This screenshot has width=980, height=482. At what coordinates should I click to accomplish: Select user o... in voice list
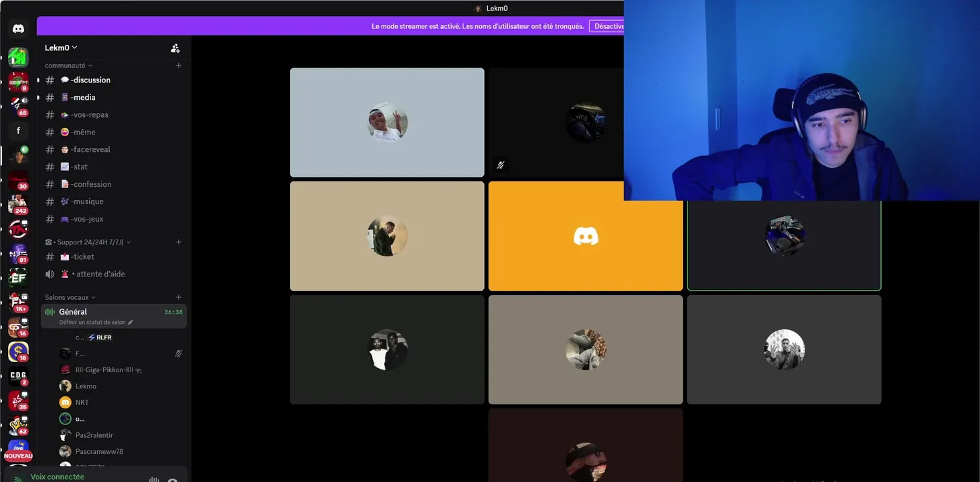pos(122,419)
